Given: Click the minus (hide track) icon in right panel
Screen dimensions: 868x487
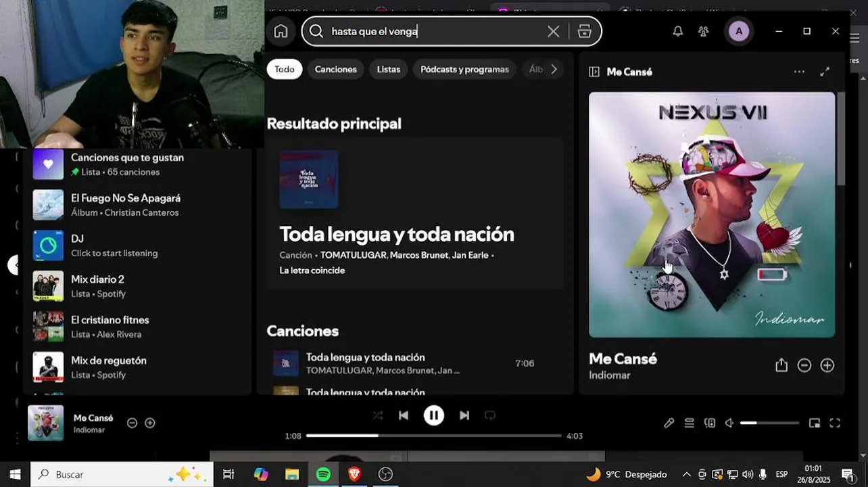Looking at the screenshot, I should [x=804, y=365].
